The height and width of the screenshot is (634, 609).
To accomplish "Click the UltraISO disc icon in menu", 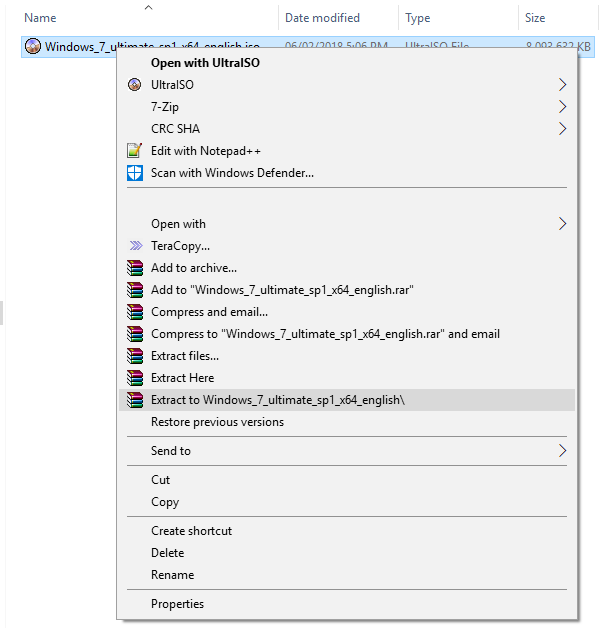I will pyautogui.click(x=135, y=85).
